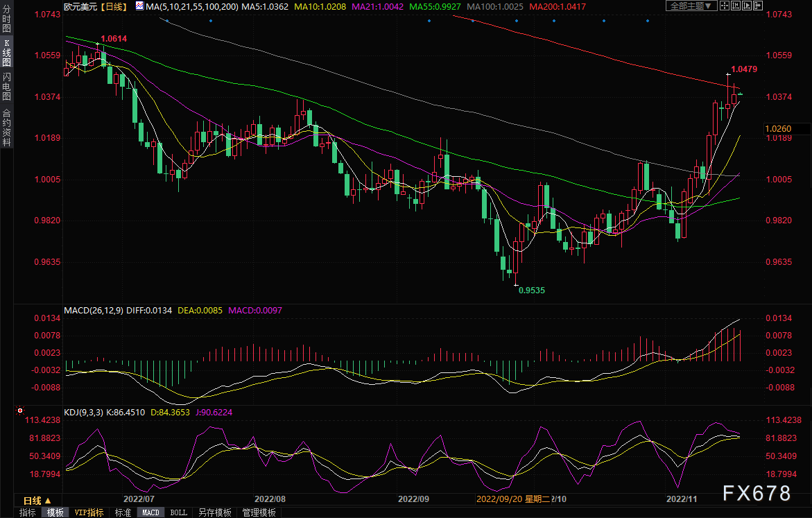This screenshot has width=812, height=518.
Task: Switch to 分时图 view in sidebar
Action: [x=6, y=18]
